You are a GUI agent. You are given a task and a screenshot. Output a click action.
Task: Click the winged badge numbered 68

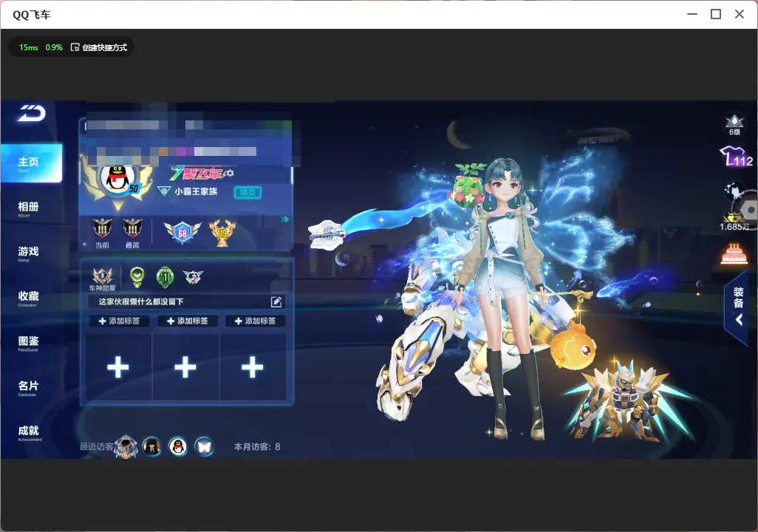(182, 233)
